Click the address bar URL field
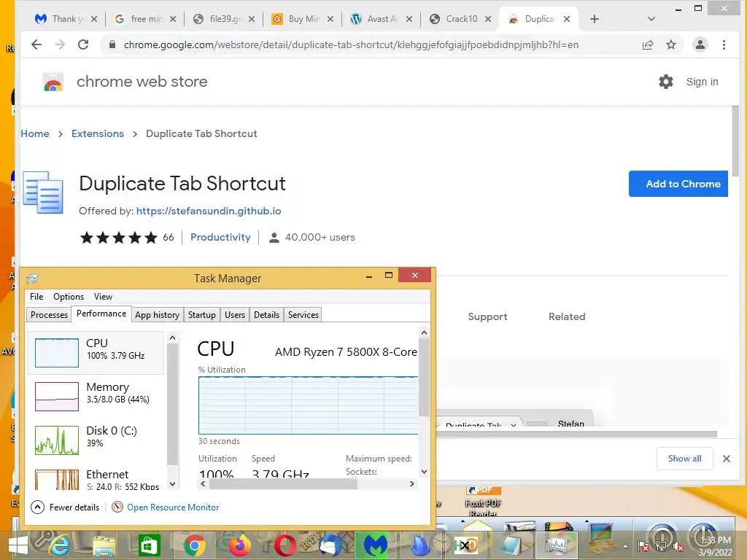Screen dimensions: 747x560 tap(351, 44)
